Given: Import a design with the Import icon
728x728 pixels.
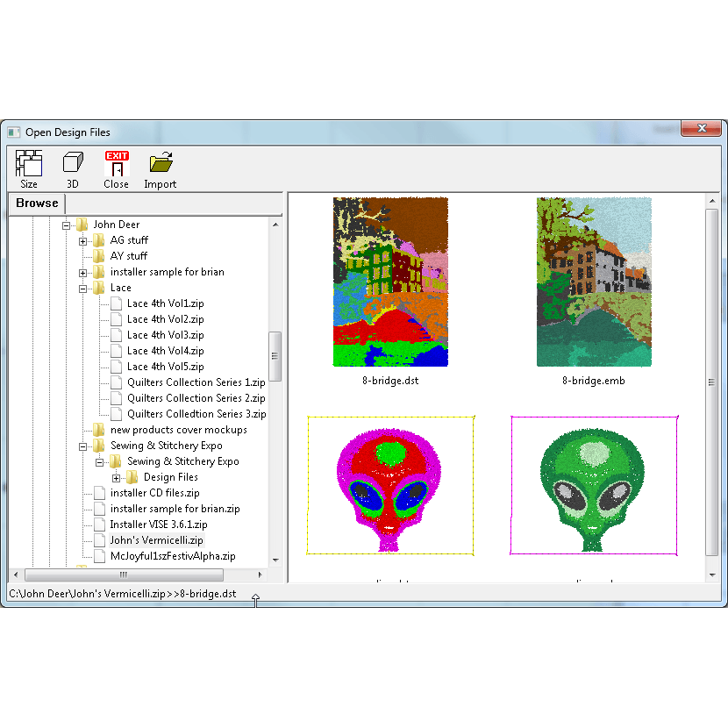Looking at the screenshot, I should 161,167.
